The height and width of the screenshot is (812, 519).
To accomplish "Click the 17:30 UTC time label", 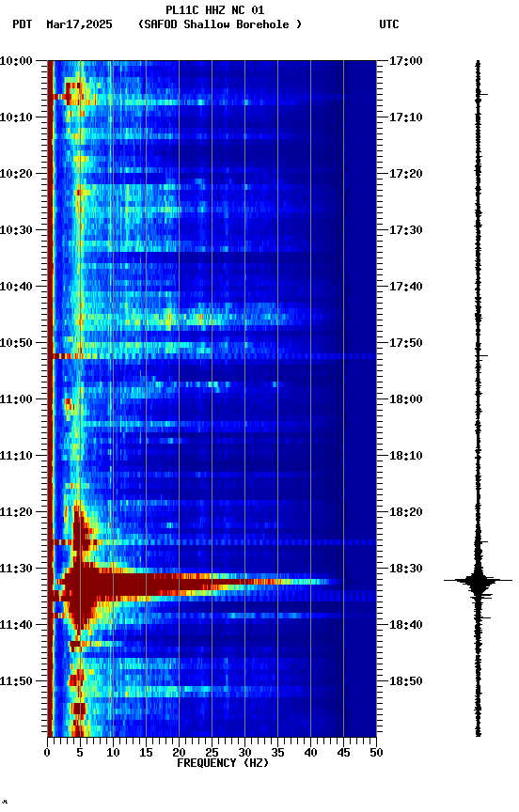I will tap(406, 230).
